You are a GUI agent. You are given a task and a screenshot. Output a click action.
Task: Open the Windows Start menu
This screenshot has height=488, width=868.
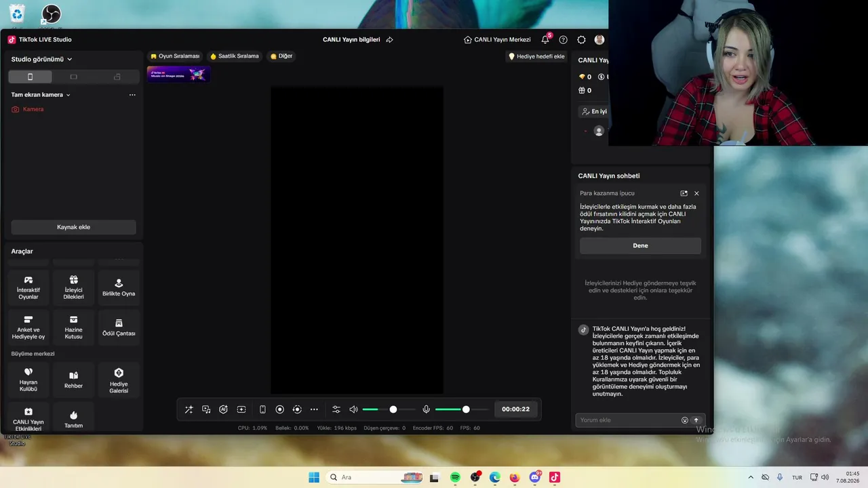314,477
